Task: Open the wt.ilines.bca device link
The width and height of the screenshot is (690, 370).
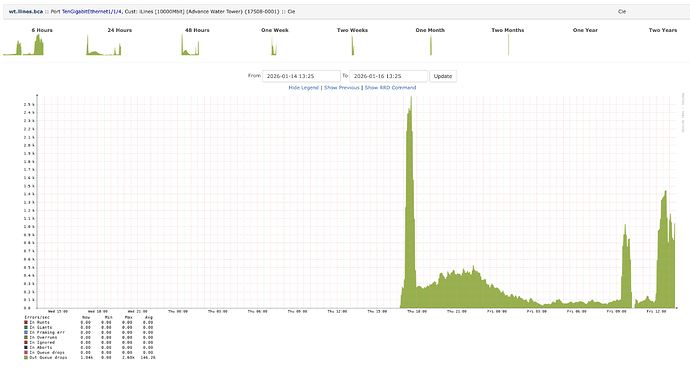Action: tap(26, 11)
